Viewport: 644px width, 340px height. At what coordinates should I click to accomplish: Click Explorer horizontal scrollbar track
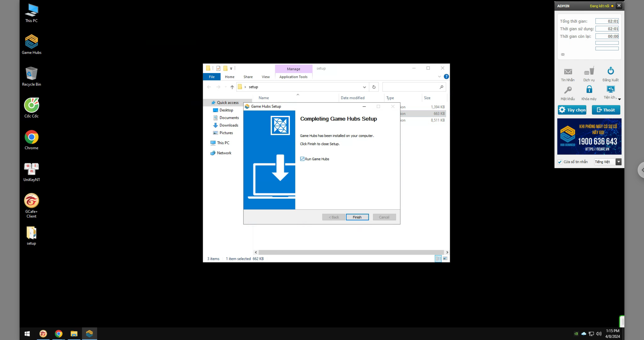[351, 252]
